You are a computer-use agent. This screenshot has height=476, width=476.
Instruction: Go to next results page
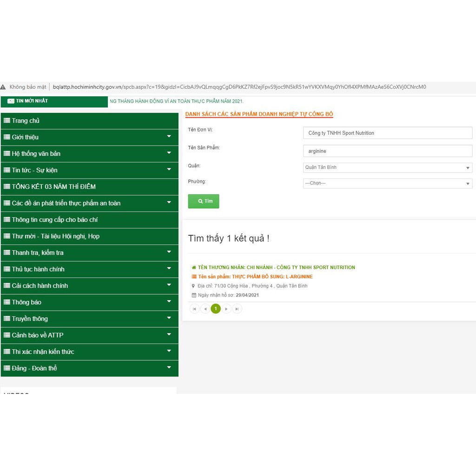point(226,309)
